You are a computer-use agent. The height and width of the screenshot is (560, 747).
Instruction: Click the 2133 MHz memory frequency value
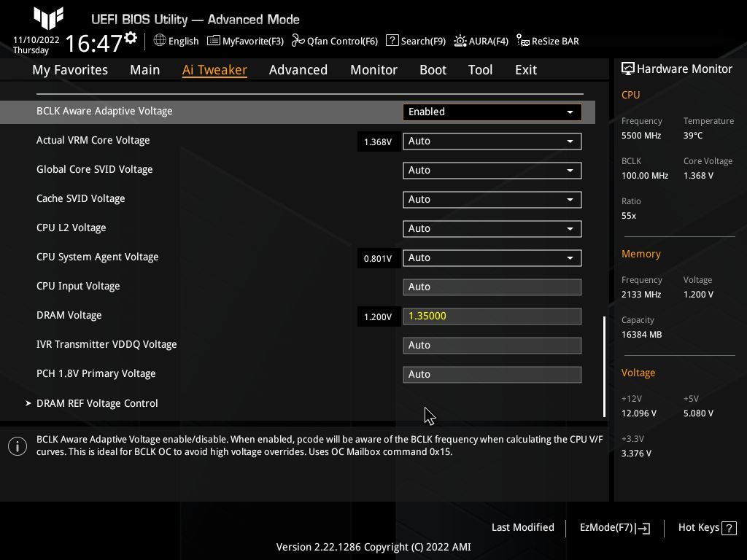[x=641, y=295]
